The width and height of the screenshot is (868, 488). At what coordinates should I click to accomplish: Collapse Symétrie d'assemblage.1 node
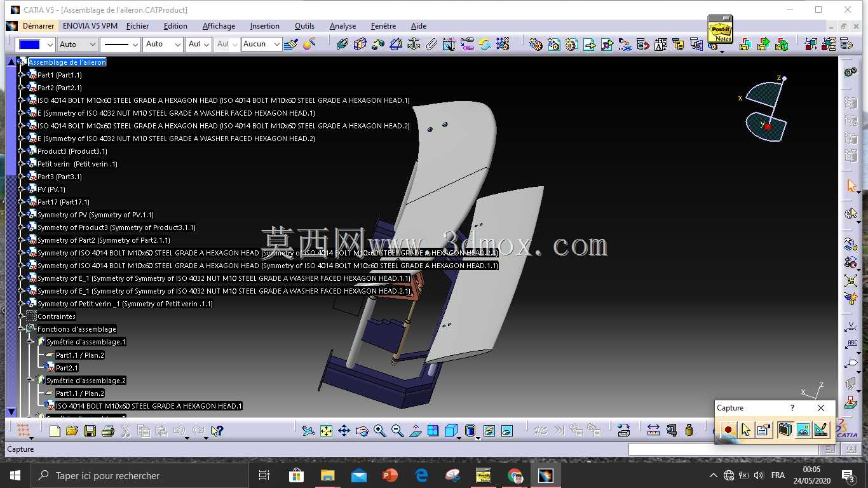click(x=30, y=342)
